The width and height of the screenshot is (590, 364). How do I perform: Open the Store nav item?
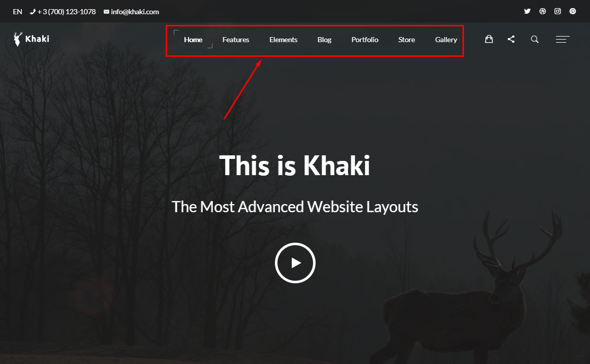click(407, 40)
